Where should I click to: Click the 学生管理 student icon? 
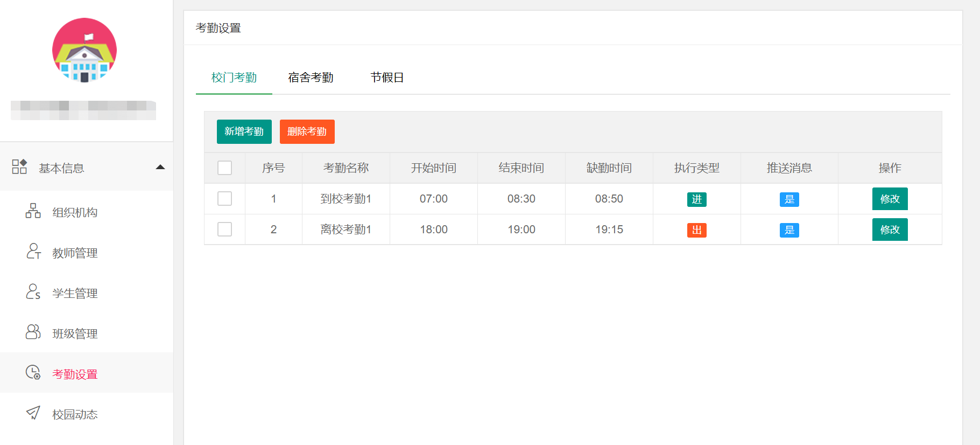[x=33, y=291]
